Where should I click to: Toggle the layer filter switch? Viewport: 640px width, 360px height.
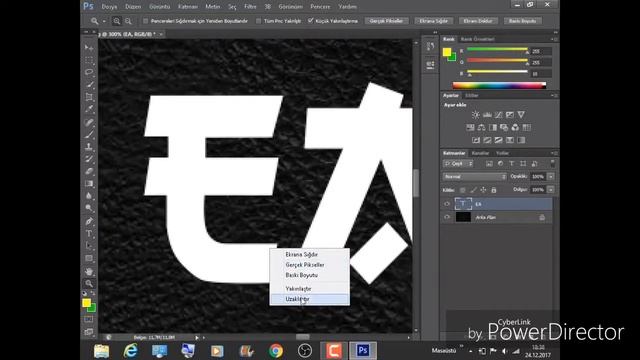(553, 163)
